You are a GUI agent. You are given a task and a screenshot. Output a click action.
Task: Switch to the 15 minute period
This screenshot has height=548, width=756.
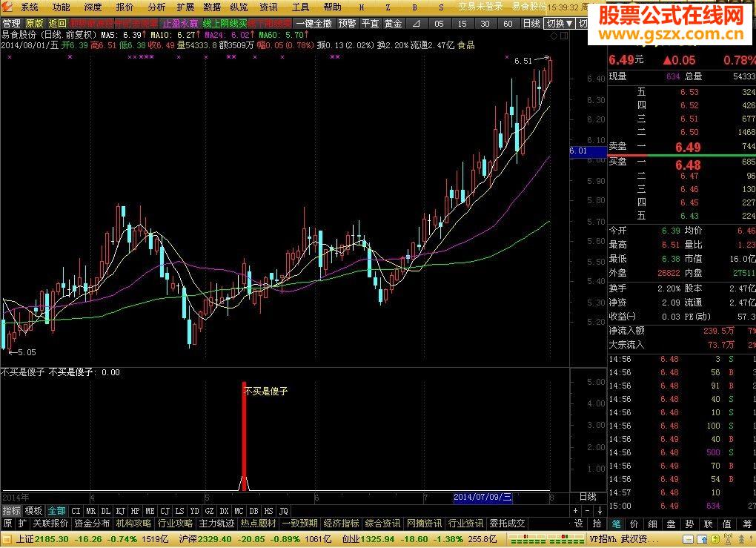click(x=462, y=23)
